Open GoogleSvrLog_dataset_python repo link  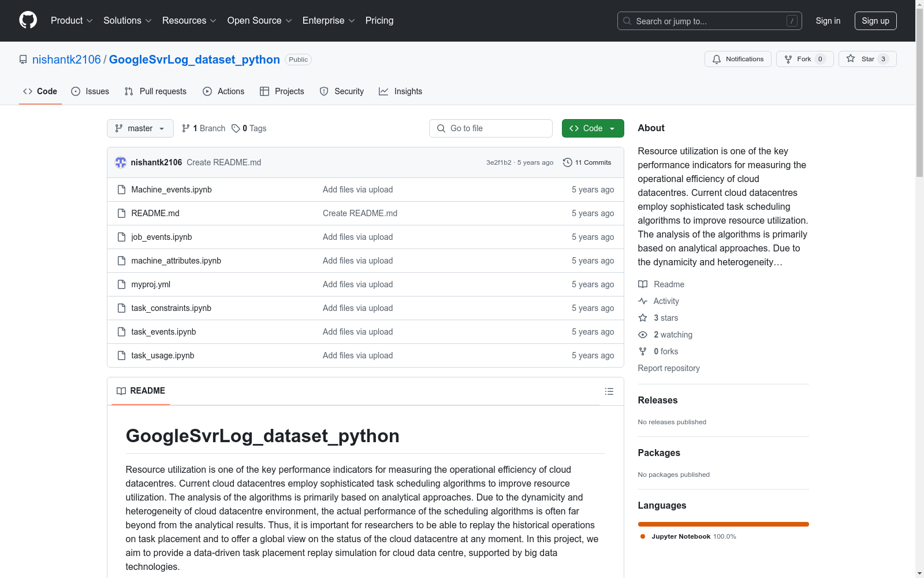point(195,60)
